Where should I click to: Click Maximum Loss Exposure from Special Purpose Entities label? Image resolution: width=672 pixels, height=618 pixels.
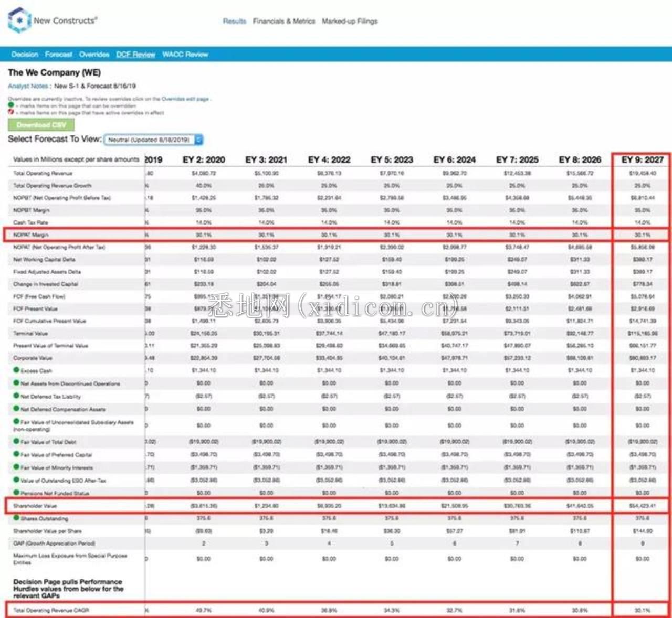click(x=70, y=559)
